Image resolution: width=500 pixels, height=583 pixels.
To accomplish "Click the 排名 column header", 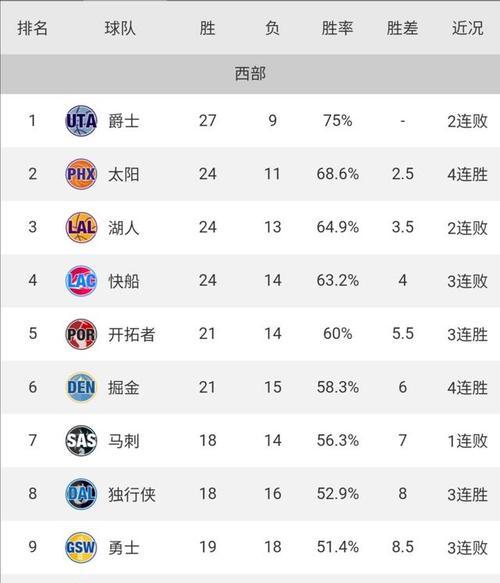I will 33,28.
